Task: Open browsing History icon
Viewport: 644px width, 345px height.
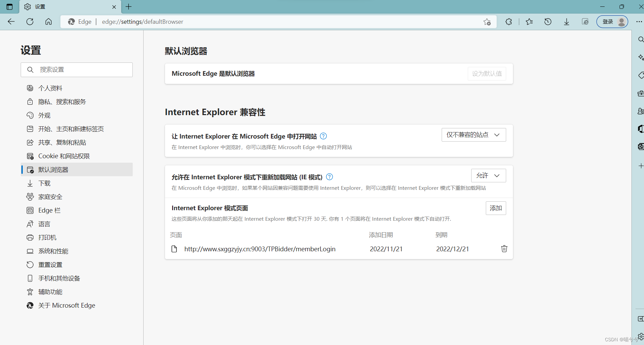Action: pos(548,22)
